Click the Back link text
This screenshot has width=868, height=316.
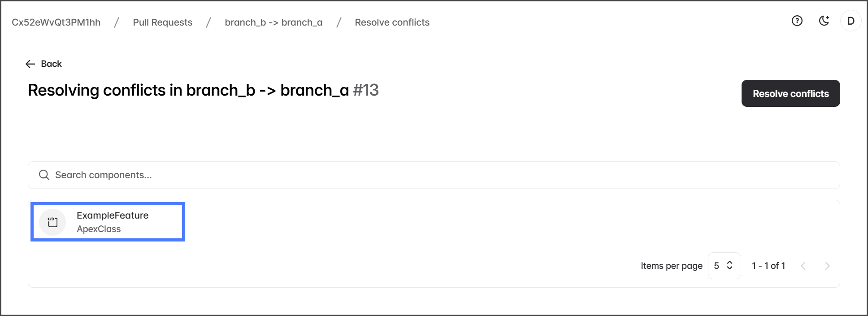(x=51, y=64)
